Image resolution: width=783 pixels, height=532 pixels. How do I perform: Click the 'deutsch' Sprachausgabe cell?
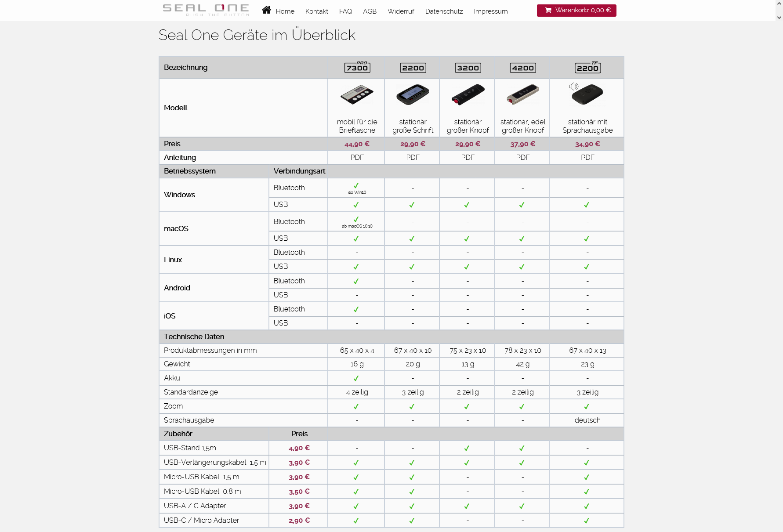coord(587,420)
